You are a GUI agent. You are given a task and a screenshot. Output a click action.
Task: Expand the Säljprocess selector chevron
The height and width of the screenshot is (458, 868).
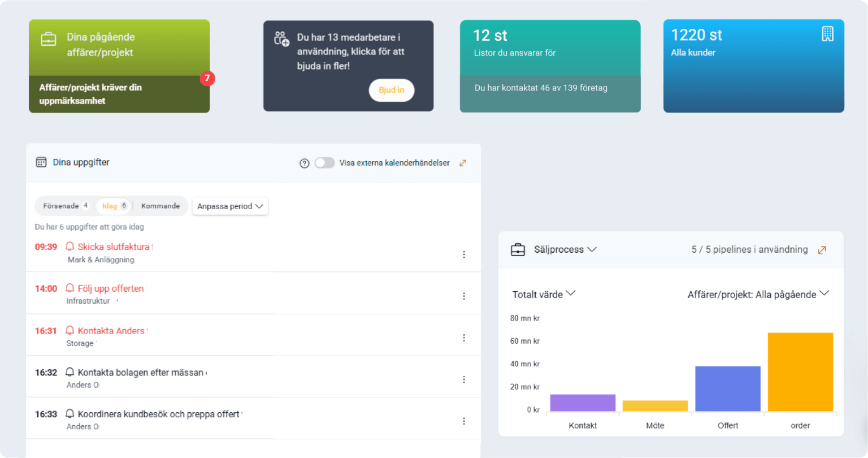coord(593,249)
